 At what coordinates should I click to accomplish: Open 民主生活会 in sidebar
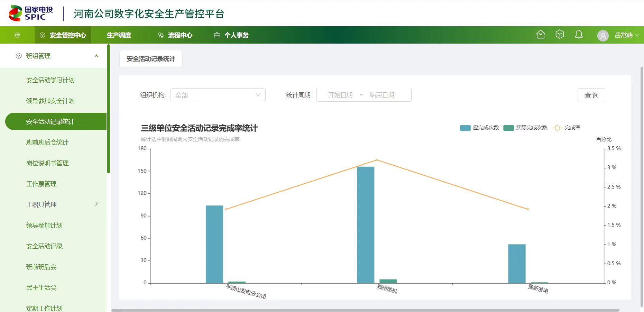pyautogui.click(x=41, y=287)
